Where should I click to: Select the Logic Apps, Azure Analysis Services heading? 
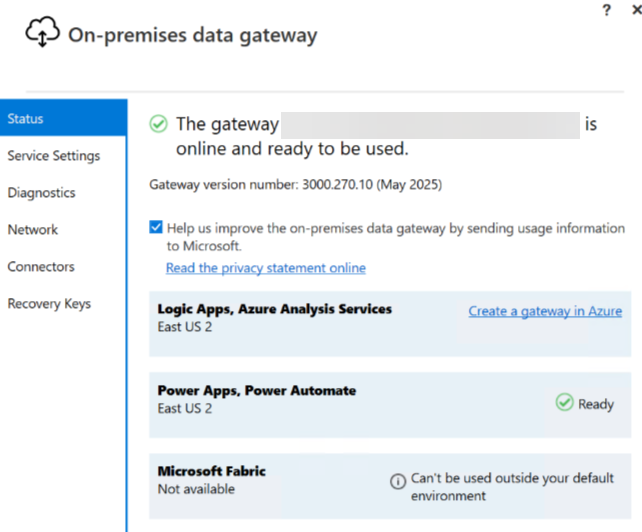[275, 309]
